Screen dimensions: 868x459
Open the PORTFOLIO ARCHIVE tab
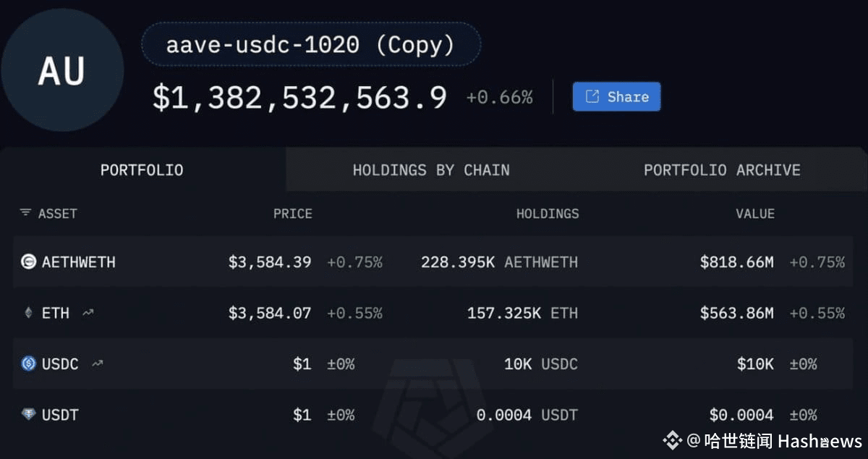click(x=722, y=170)
